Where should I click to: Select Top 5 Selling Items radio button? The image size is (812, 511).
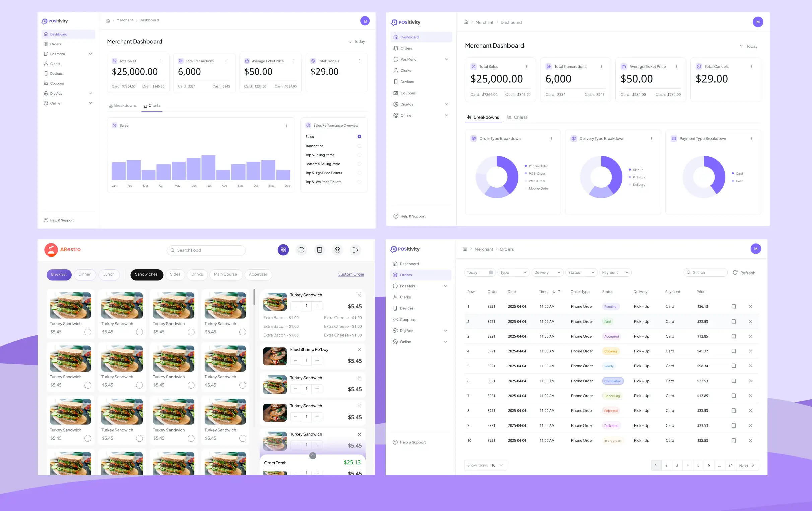coord(359,155)
